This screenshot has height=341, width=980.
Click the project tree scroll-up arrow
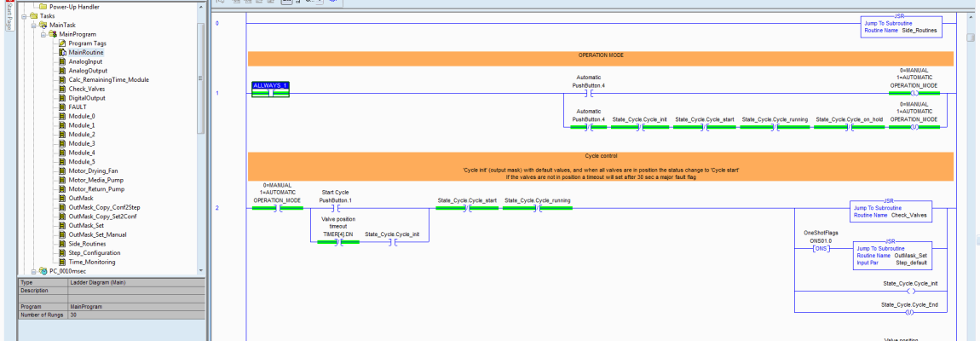[x=200, y=8]
